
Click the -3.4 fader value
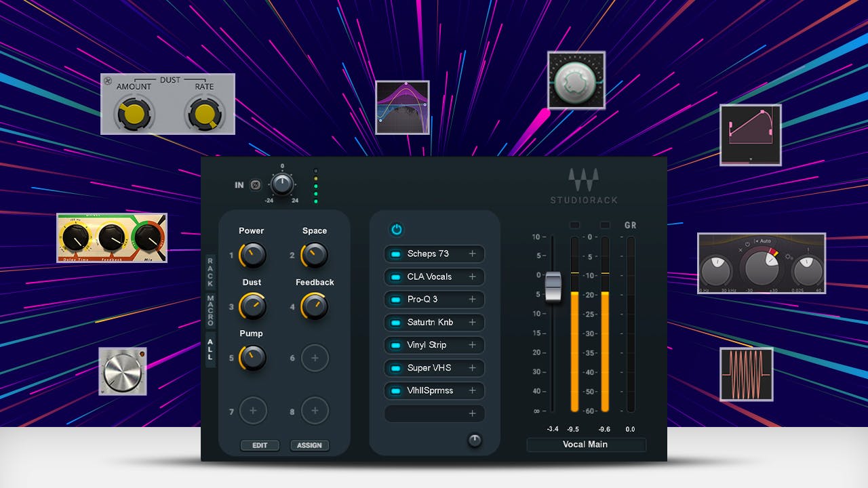pos(553,429)
